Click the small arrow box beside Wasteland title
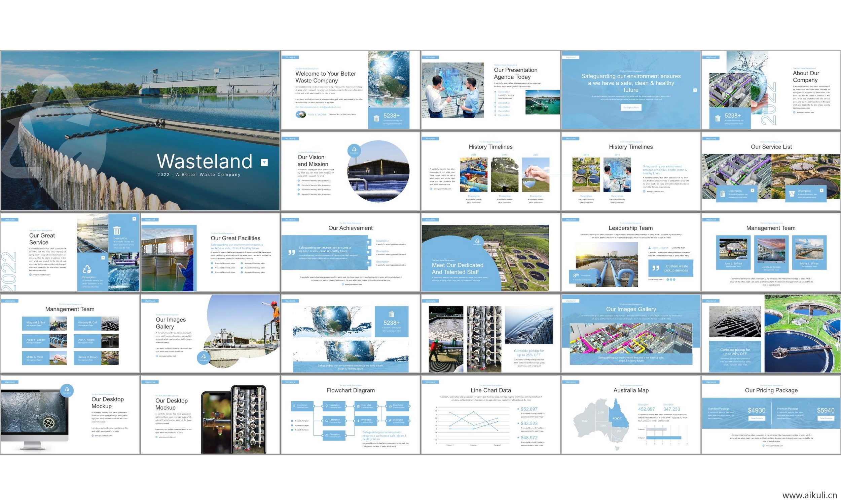The image size is (841, 504). tap(264, 162)
